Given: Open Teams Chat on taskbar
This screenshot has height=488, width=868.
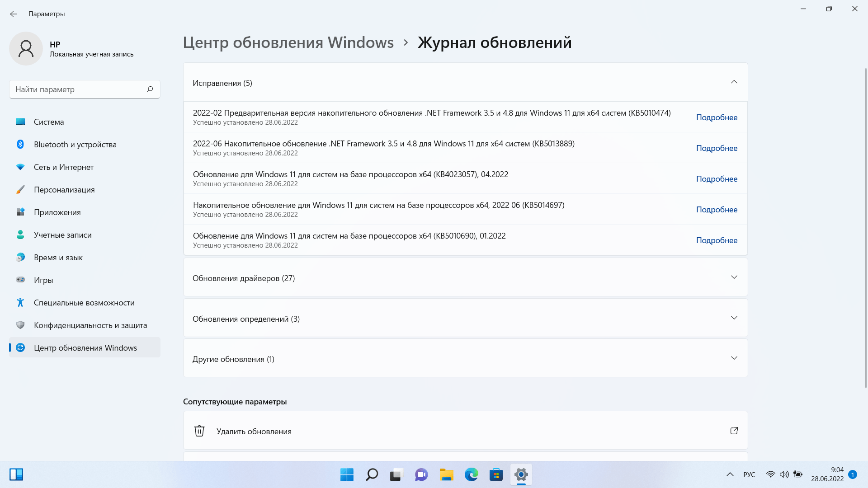Looking at the screenshot, I should [421, 474].
